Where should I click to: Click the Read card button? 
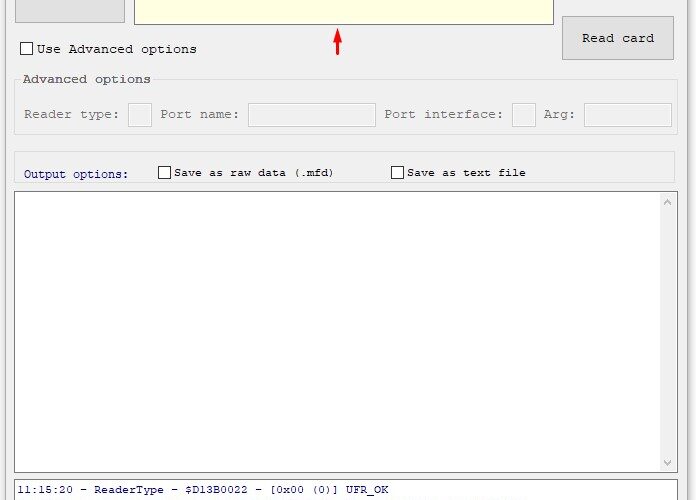click(x=617, y=38)
